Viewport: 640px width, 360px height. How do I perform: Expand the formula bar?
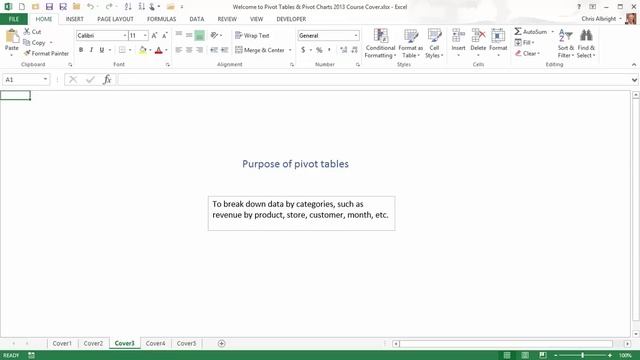pos(634,80)
